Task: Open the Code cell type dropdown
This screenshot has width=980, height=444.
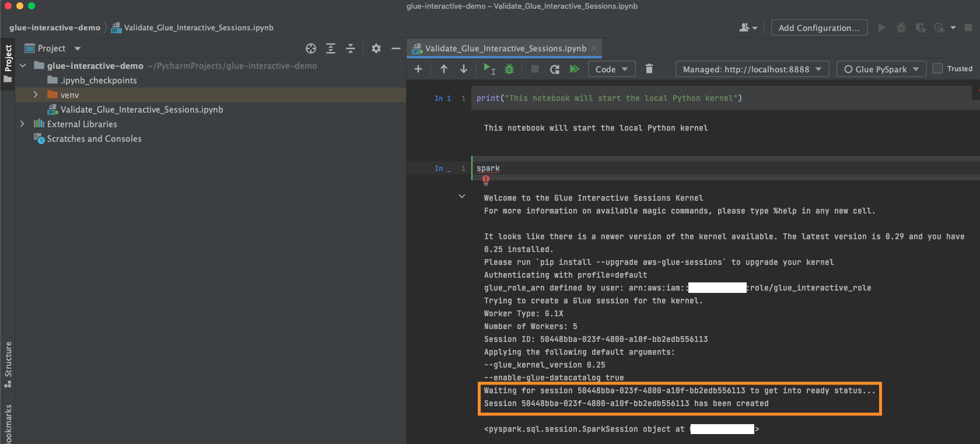Action: point(611,69)
